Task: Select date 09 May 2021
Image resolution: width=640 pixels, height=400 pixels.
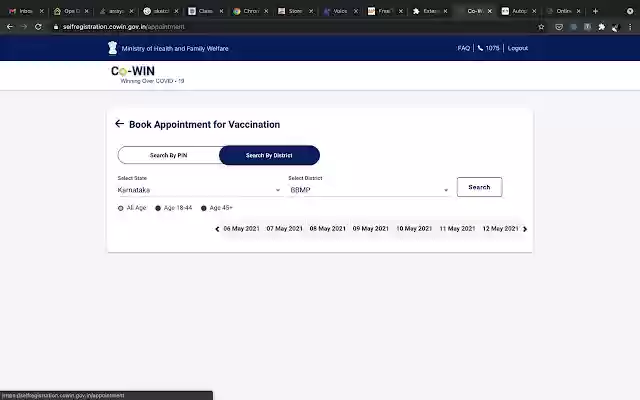Action: tap(371, 229)
